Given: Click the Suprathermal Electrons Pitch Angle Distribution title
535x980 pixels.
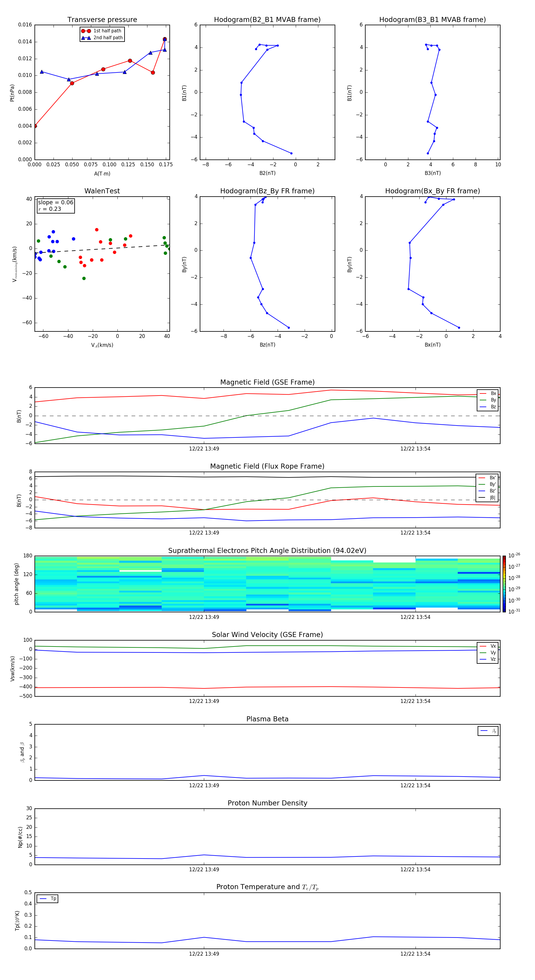Looking at the screenshot, I should click(x=267, y=551).
